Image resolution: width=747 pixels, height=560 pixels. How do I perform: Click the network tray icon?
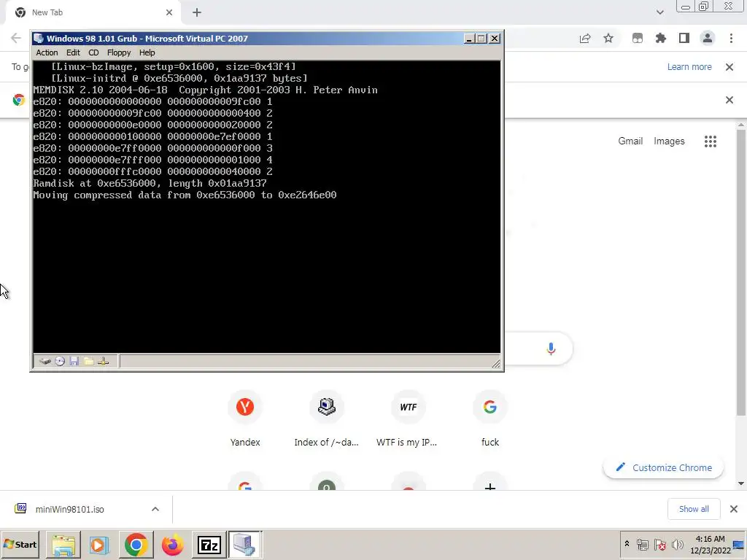click(643, 544)
